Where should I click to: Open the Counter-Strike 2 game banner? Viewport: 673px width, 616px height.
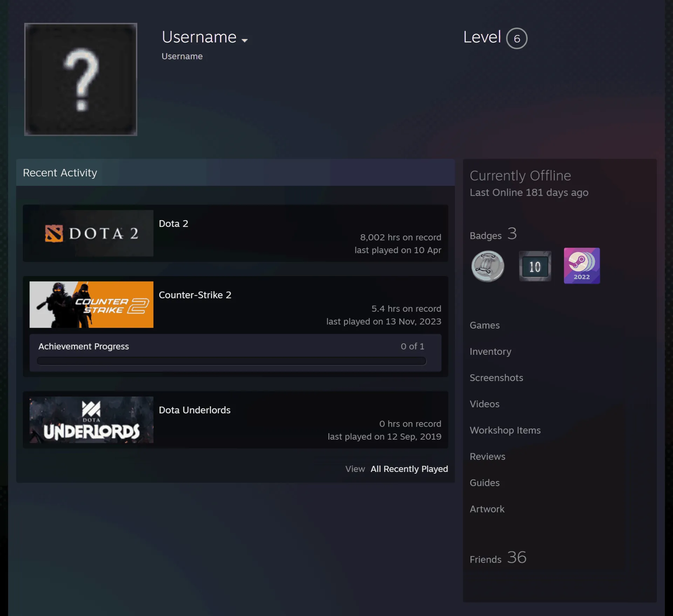coord(91,304)
